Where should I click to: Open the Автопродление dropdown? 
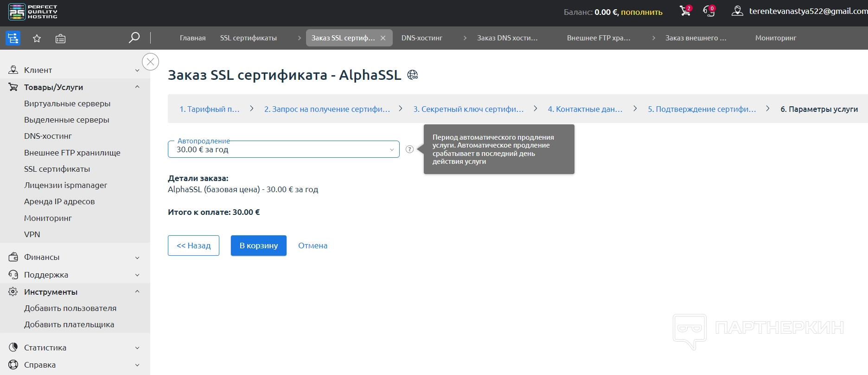pos(283,149)
